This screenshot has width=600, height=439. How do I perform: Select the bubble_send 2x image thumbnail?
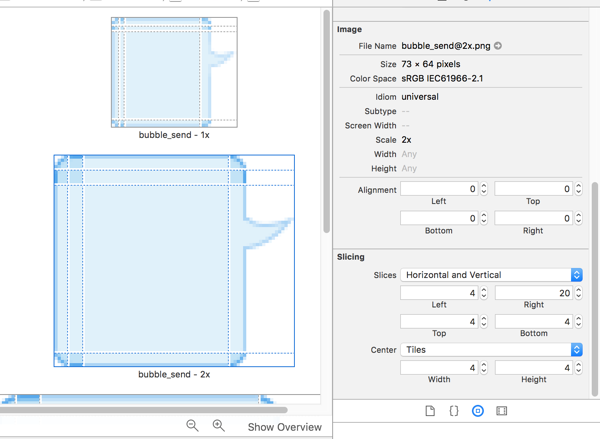click(x=174, y=261)
